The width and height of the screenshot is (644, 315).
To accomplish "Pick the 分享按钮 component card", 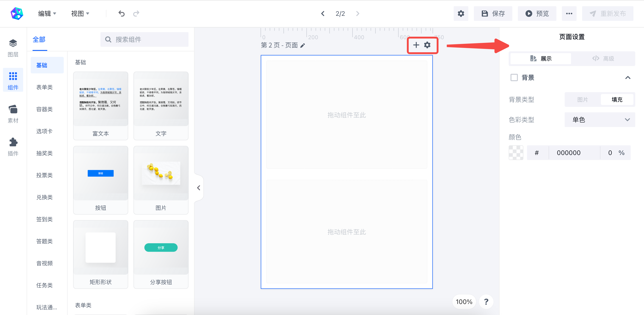I will [x=161, y=254].
